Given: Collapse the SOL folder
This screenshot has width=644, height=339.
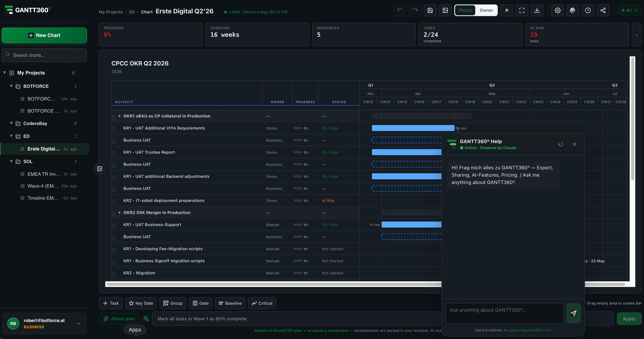Looking at the screenshot, I should click(x=11, y=161).
